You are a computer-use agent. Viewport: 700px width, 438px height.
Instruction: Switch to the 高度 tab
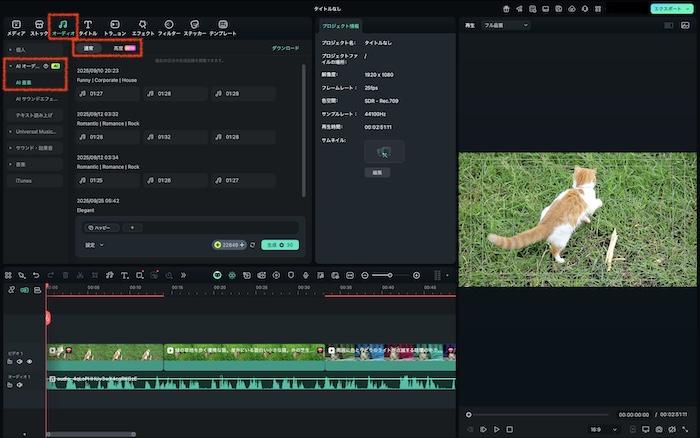coord(123,48)
